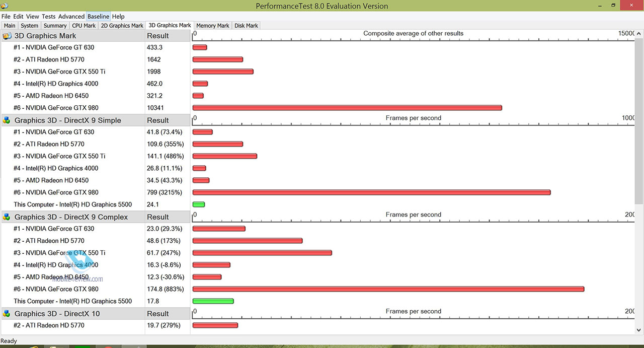Click the DirectX 10 section icon

(x=7, y=314)
